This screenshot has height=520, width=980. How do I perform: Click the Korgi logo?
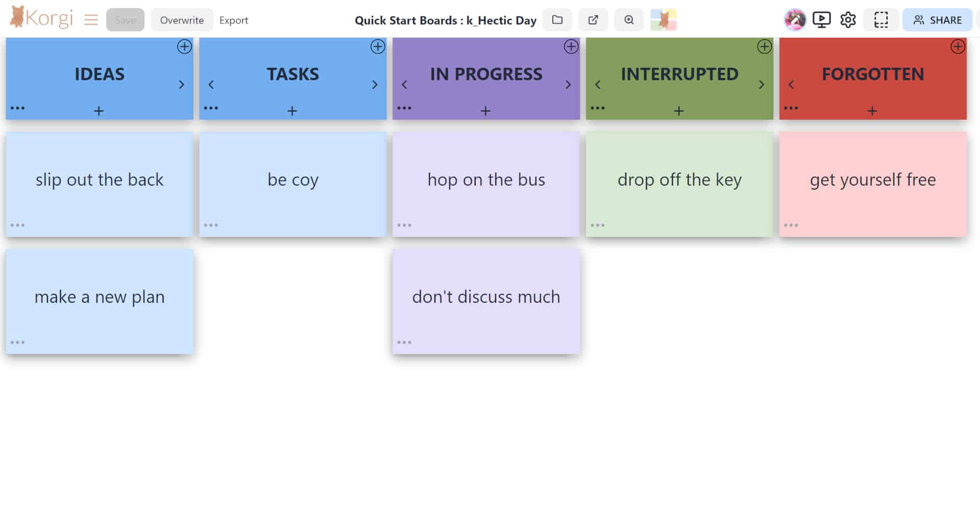click(x=41, y=18)
